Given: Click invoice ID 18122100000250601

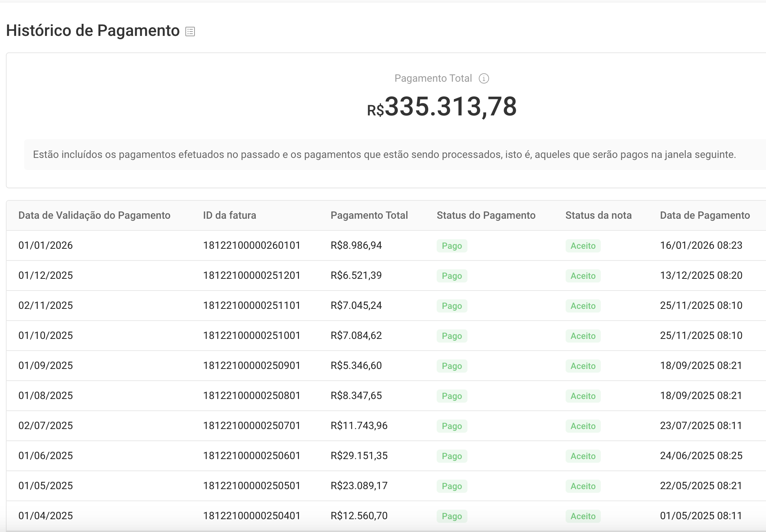Looking at the screenshot, I should click(252, 456).
